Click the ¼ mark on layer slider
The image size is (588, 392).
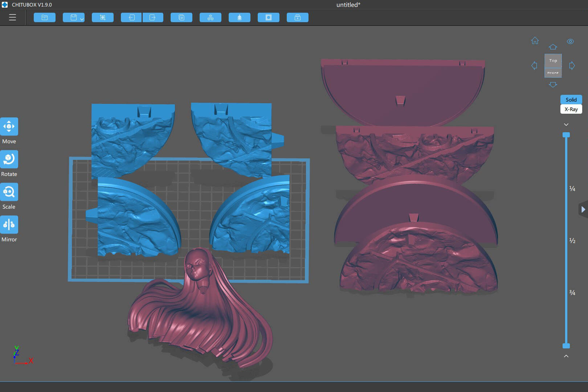(572, 189)
